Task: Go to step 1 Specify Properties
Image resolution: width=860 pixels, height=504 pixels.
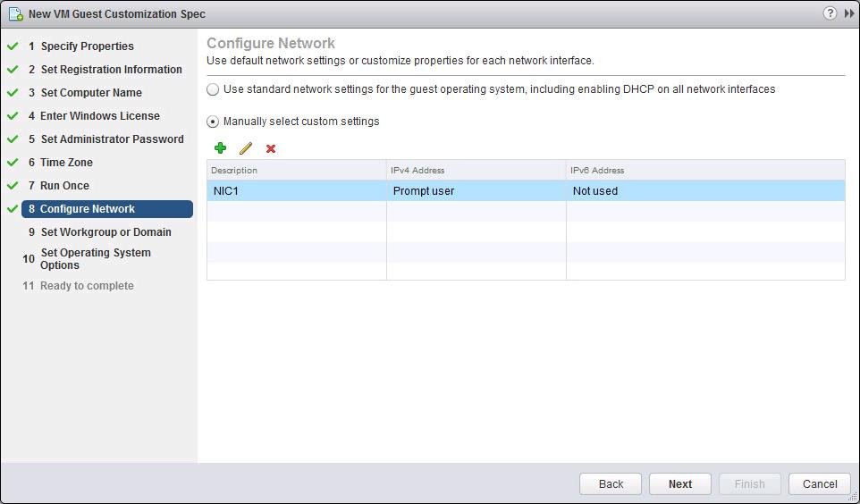Action: click(x=88, y=46)
